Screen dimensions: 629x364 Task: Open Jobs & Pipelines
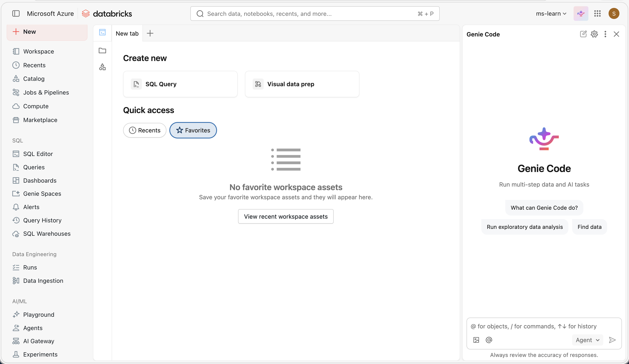[47, 92]
